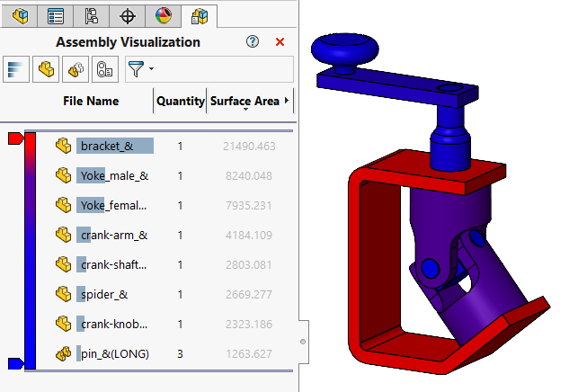Image resolution: width=569 pixels, height=392 pixels.
Task: Expand more columns arrow beside Surface Area
Action: point(287,101)
